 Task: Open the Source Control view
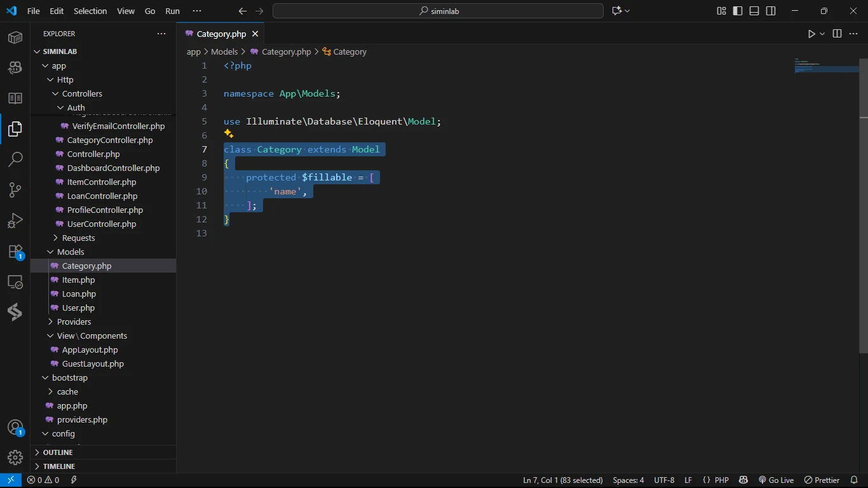click(x=15, y=189)
